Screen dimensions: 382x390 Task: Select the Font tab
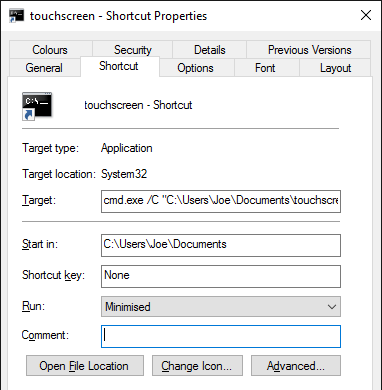coord(265,68)
